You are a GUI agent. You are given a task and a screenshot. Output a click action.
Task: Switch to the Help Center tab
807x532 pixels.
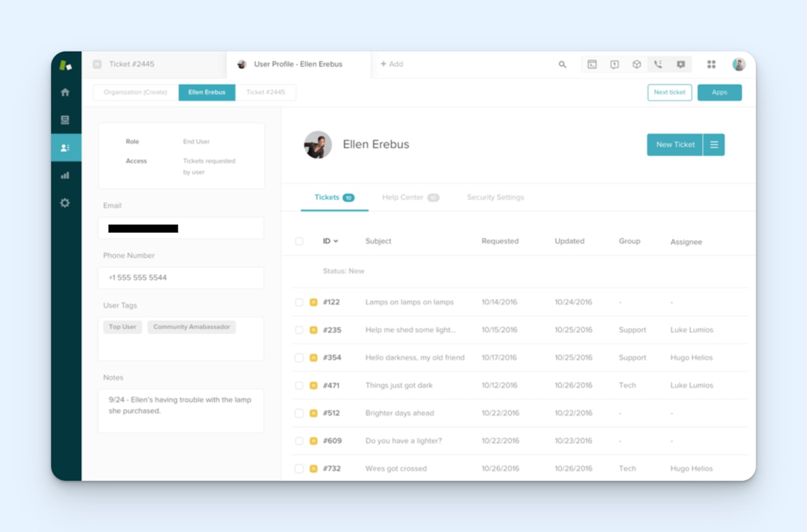[403, 198]
